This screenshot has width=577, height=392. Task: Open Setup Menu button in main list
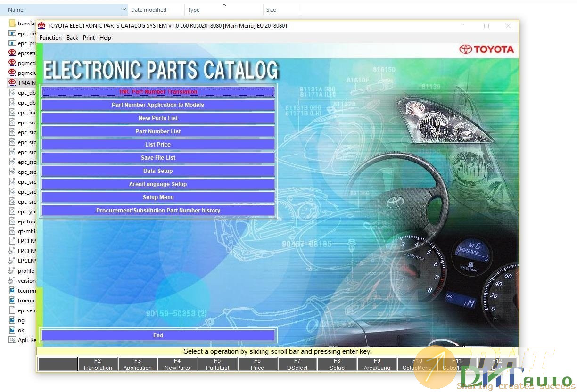(158, 197)
